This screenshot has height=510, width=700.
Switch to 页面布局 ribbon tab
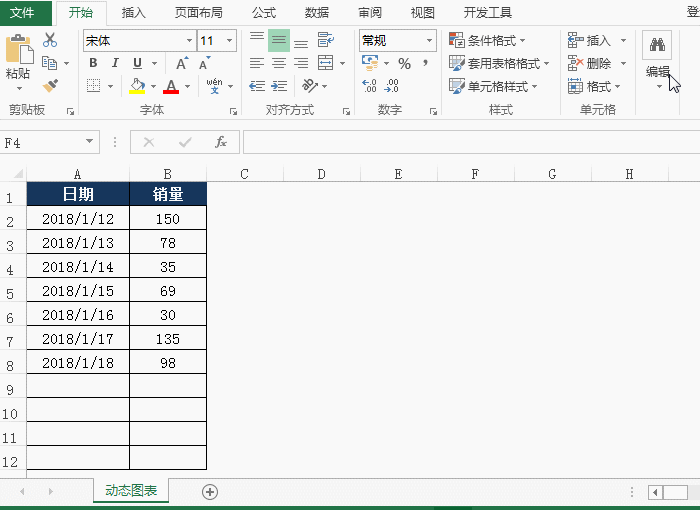pos(199,13)
